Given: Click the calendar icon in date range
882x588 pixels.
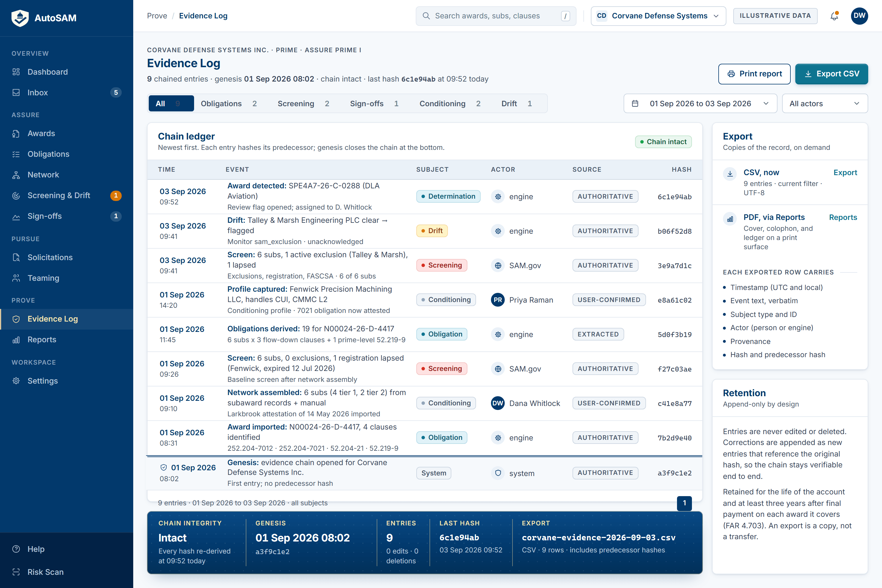Looking at the screenshot, I should pos(635,103).
